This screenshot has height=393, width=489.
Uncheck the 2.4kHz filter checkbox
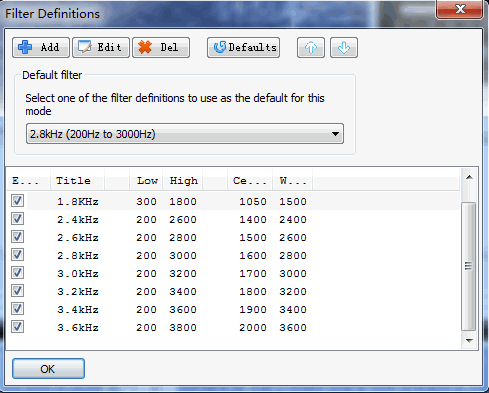[17, 219]
